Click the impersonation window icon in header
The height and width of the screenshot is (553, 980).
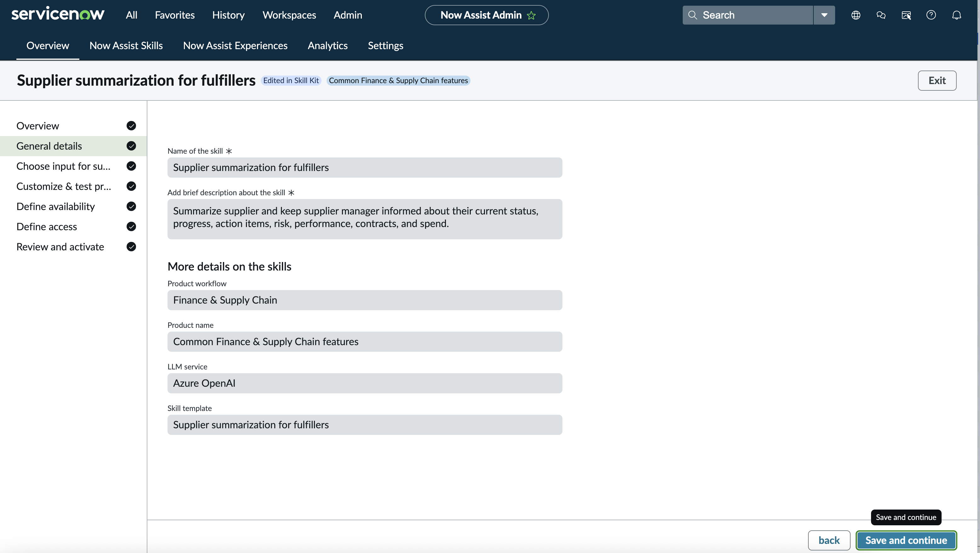point(906,15)
